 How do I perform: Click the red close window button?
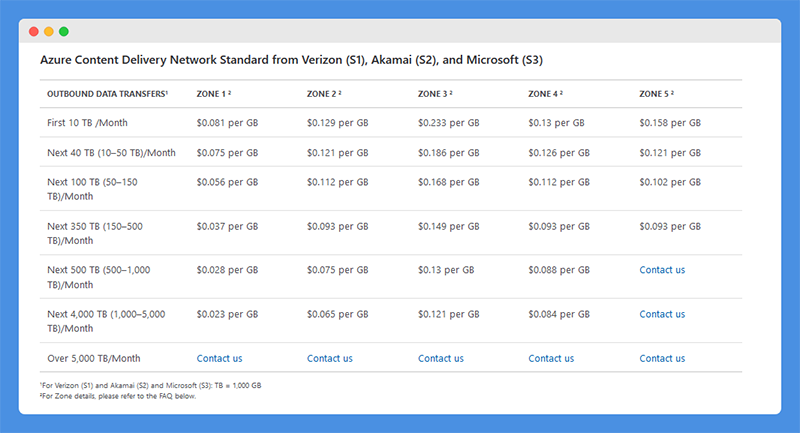coord(34,32)
